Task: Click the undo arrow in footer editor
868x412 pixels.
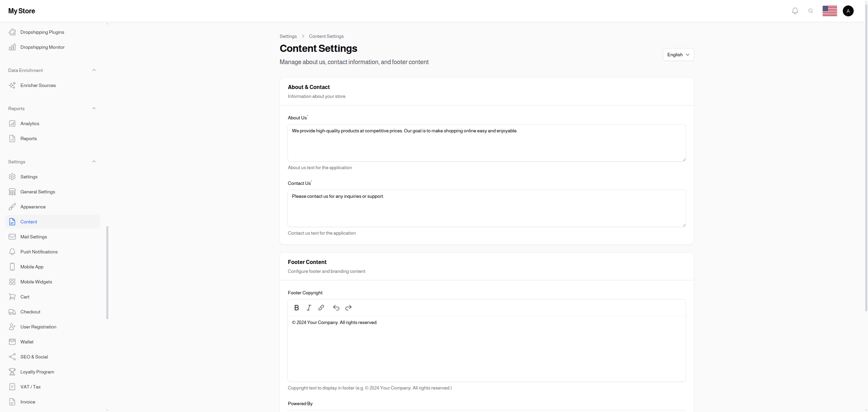Action: 336,307
